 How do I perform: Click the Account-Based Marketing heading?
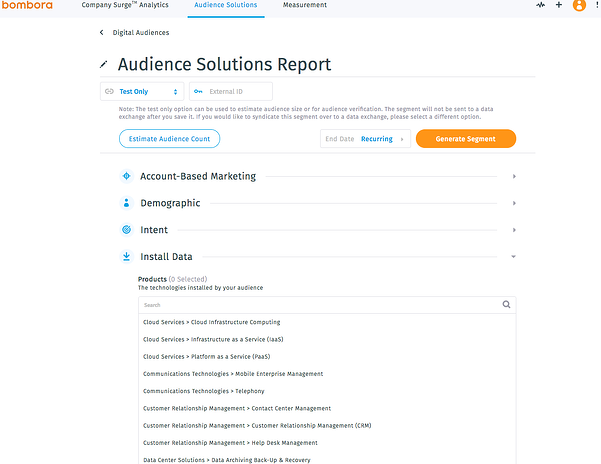pyautogui.click(x=198, y=176)
